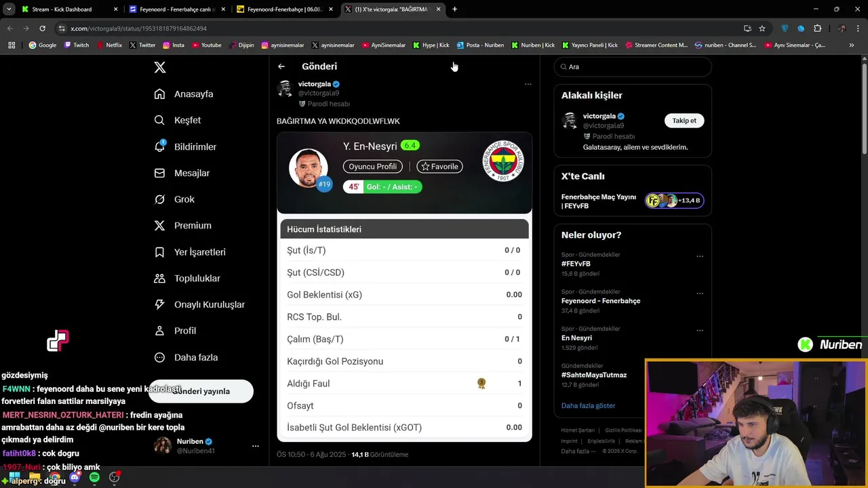The height and width of the screenshot is (488, 868).
Task: Reload the page
Action: pos(42,28)
